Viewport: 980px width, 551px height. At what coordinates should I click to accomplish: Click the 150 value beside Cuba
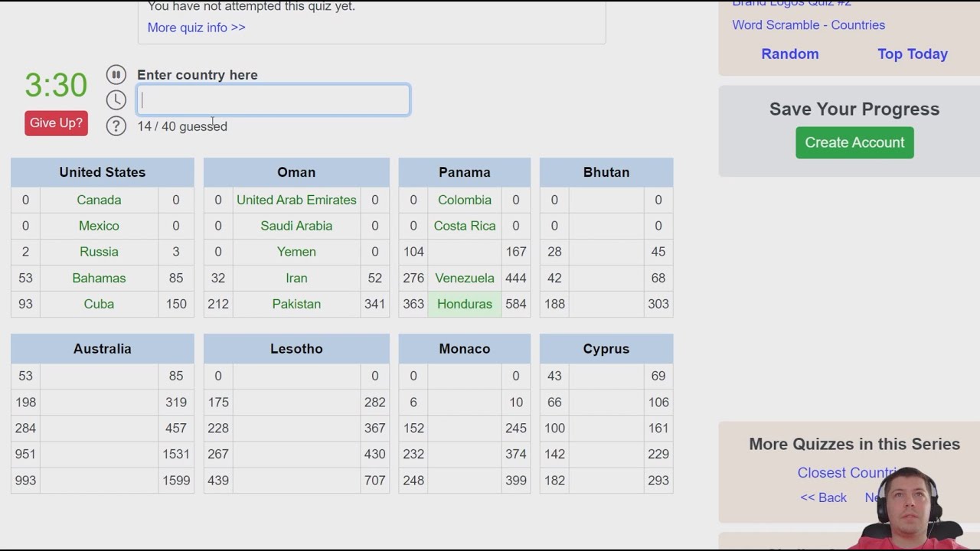pos(176,304)
